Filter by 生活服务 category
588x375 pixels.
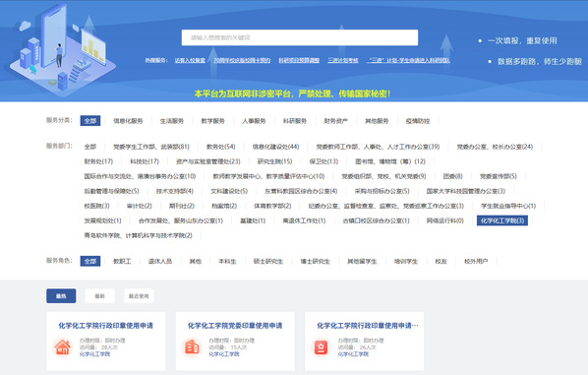pos(172,121)
